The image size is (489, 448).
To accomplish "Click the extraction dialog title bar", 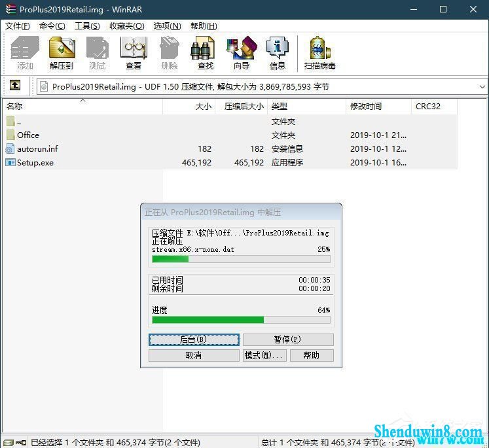I will pos(241,213).
